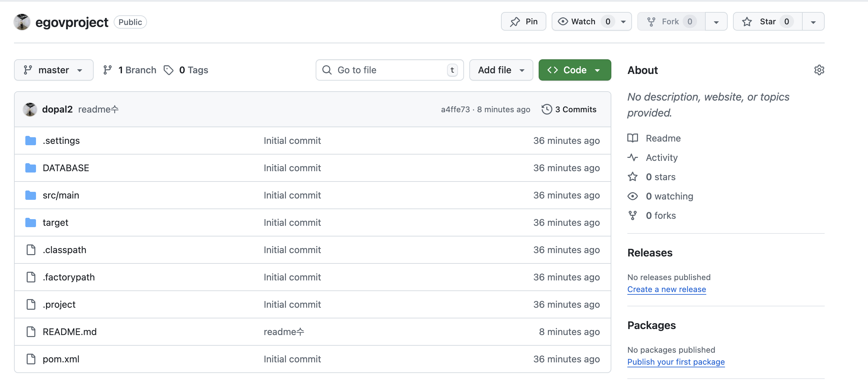Image resolution: width=868 pixels, height=381 pixels.
Task: Open the Add file dropdown
Action: click(x=501, y=70)
